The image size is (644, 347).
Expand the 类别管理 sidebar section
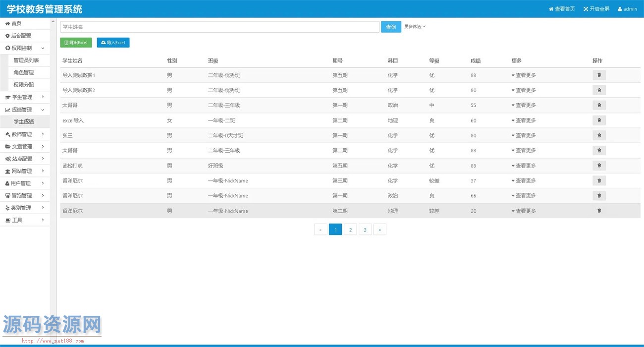coord(25,208)
